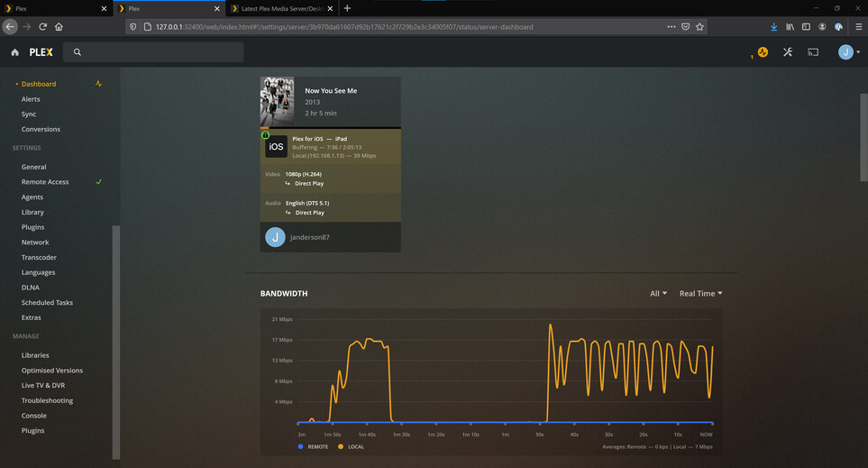
Task: Click the playback progress bar under poster
Action: [x=331, y=128]
